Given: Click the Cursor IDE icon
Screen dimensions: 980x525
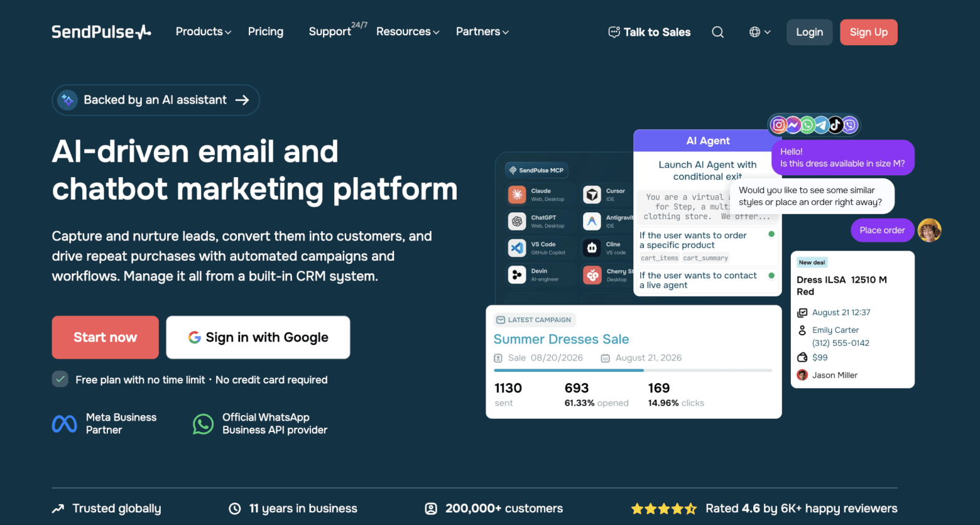Looking at the screenshot, I should coord(592,195).
